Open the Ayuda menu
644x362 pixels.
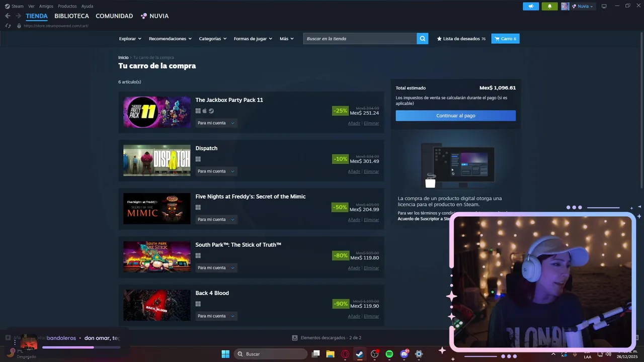[87, 6]
